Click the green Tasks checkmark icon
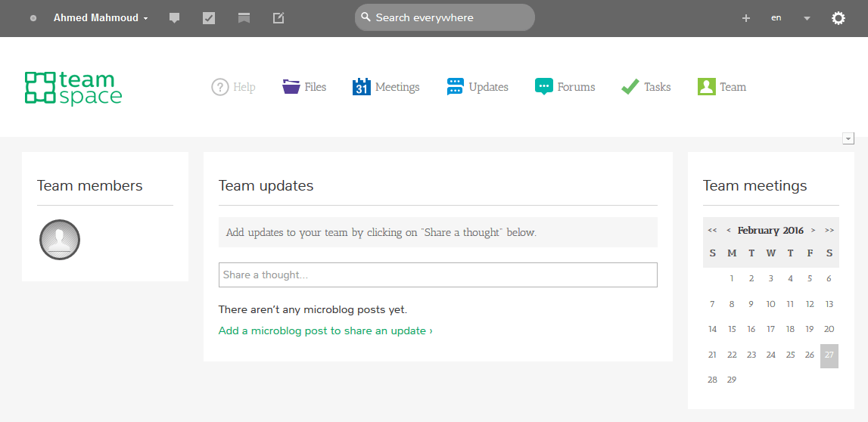The height and width of the screenshot is (422, 868). click(630, 87)
